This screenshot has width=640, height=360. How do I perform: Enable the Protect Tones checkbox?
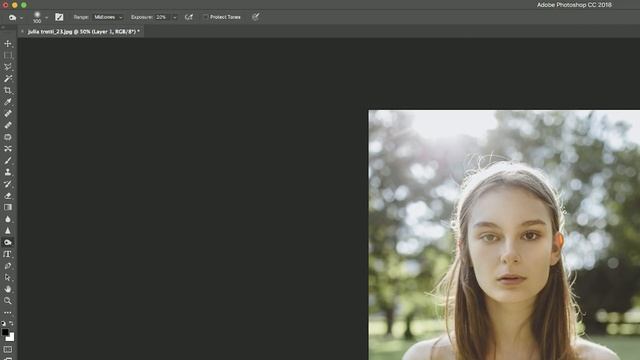pos(206,17)
